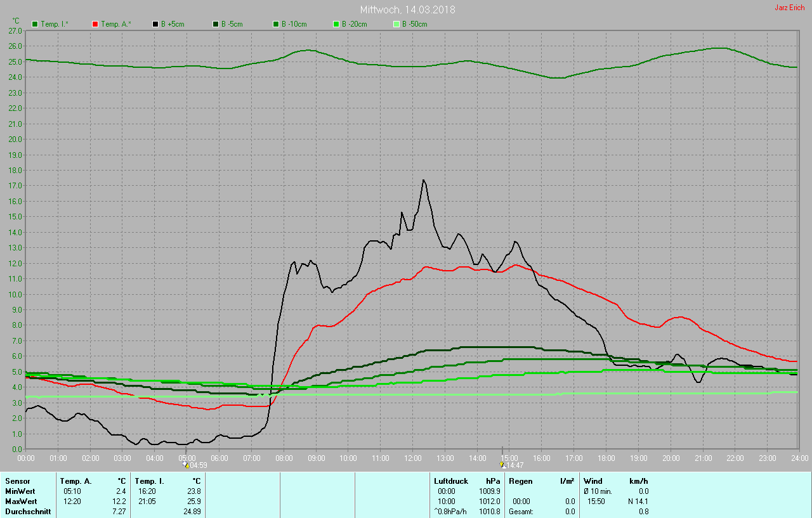
Task: Click the Regen column header
Action: pyautogui.click(x=521, y=481)
